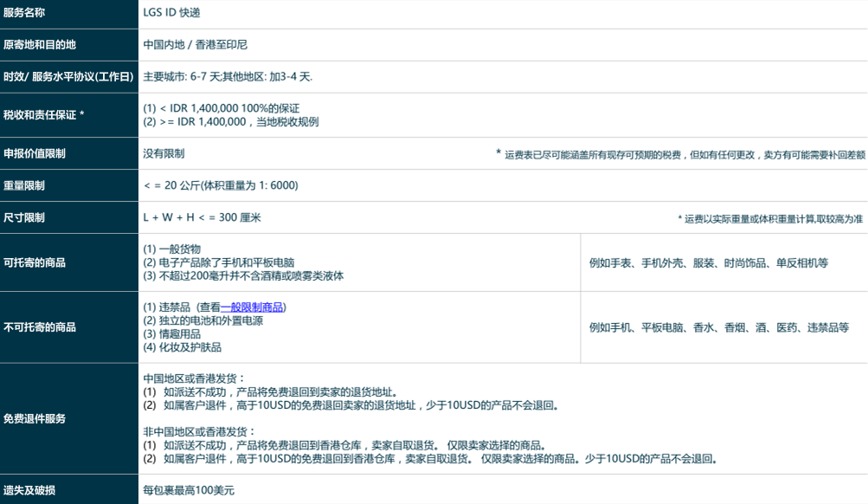Viewport: 868px width, 504px height.
Task: Select 产品将免费退回到卖家的退货地址 line
Action: (x=271, y=392)
